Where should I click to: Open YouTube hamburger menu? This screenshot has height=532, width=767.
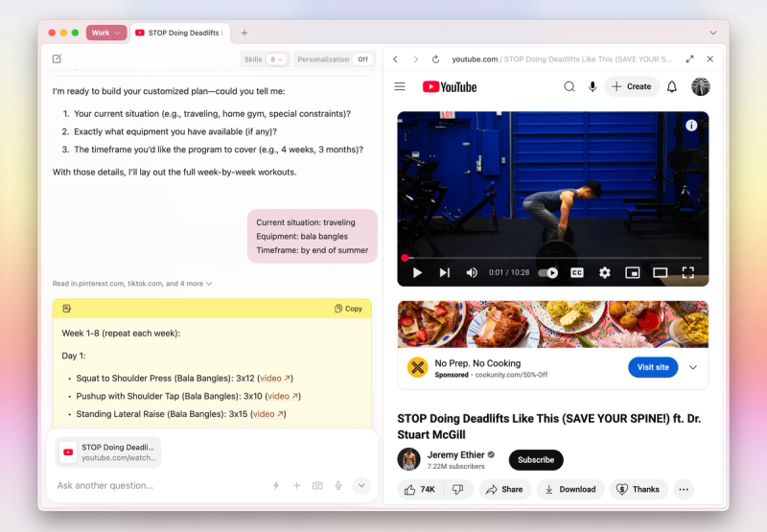click(x=400, y=86)
